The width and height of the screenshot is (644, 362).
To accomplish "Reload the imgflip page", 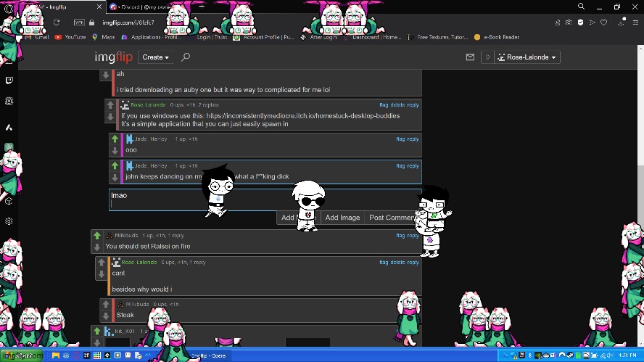I will tap(57, 22).
